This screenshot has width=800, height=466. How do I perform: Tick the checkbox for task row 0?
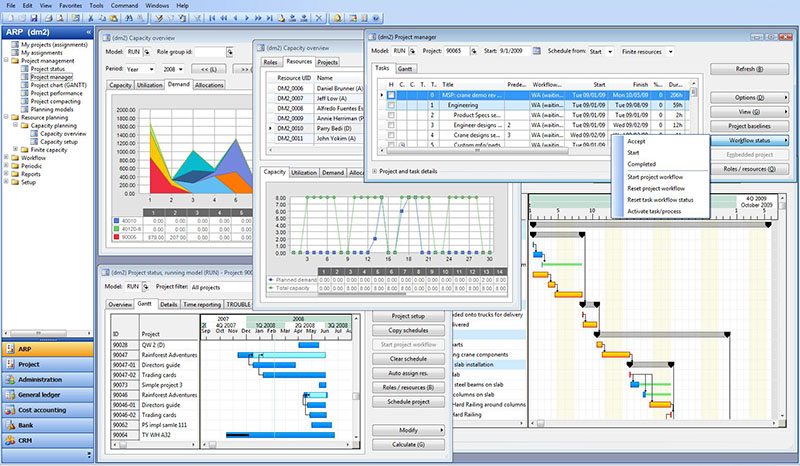(391, 94)
